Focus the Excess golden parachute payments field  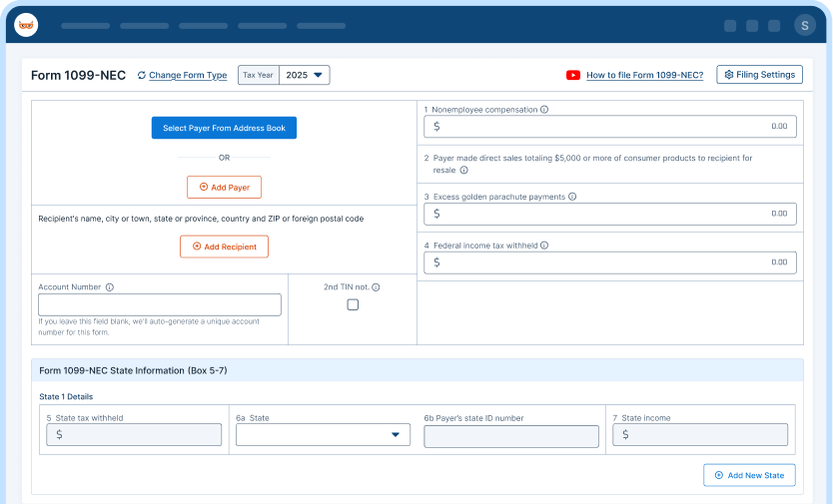tap(610, 214)
